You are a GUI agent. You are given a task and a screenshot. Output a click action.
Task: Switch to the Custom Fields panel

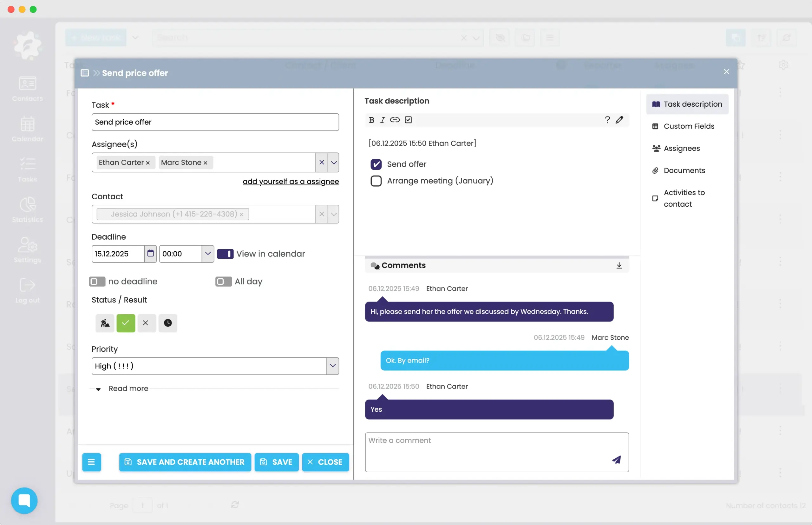point(689,126)
